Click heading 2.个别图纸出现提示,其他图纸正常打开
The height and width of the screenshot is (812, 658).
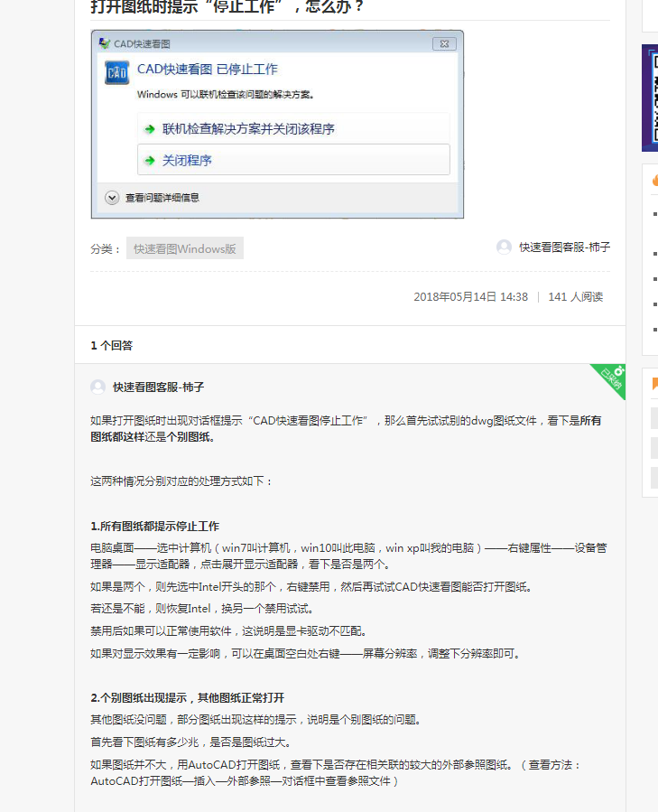pos(188,697)
